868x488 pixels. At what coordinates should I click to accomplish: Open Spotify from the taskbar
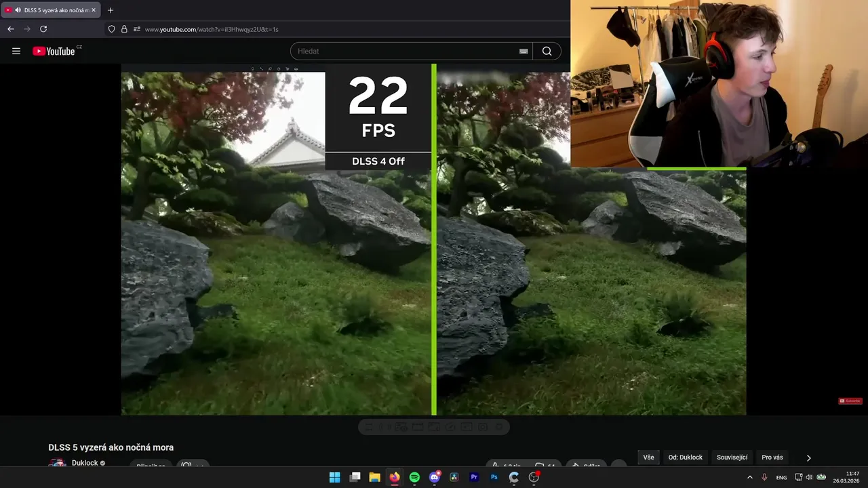(414, 477)
